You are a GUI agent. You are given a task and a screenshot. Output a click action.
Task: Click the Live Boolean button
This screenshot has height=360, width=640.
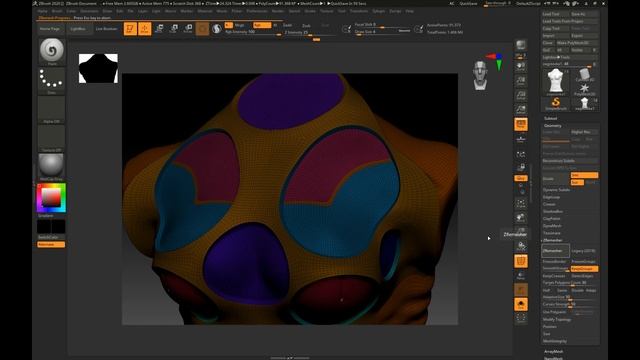[x=107, y=29]
